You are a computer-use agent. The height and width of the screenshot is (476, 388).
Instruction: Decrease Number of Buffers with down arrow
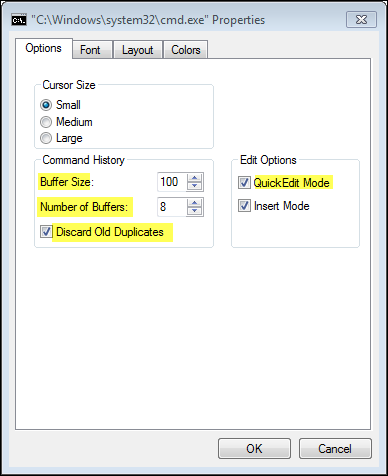pos(195,211)
